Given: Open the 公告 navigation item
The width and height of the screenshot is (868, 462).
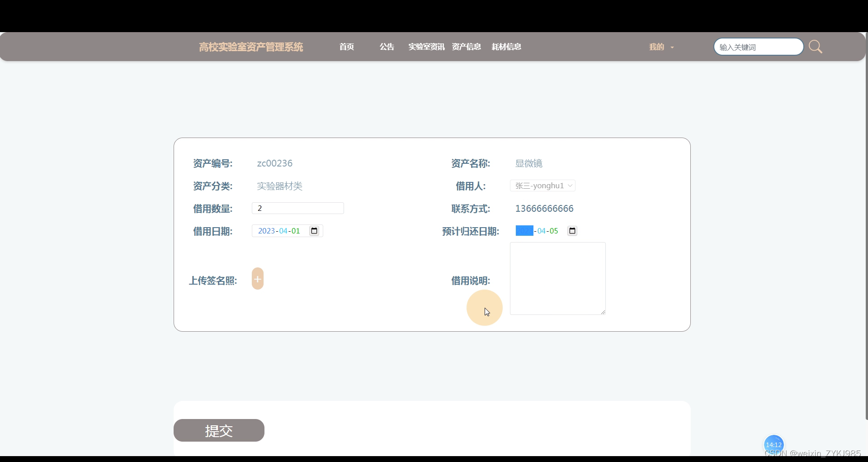Looking at the screenshot, I should tap(387, 47).
